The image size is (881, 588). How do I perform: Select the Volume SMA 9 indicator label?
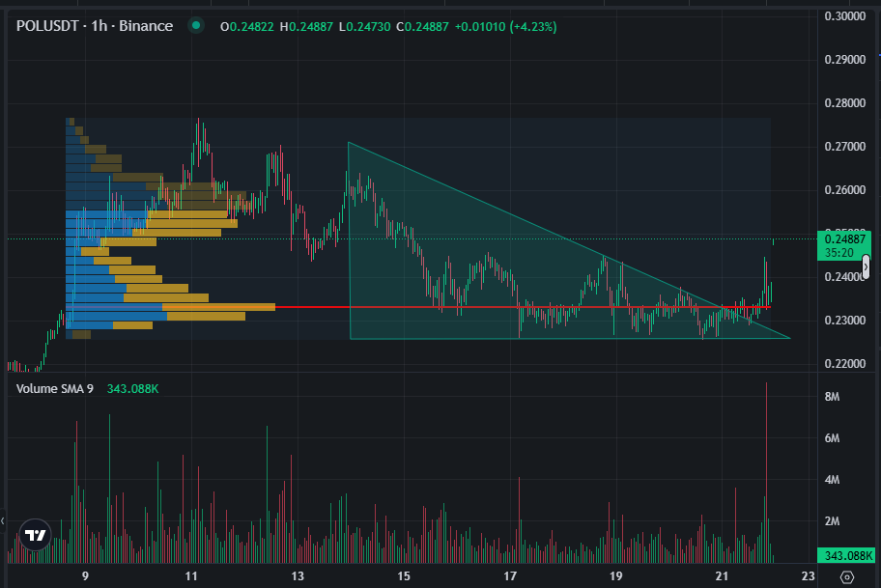pyautogui.click(x=54, y=389)
